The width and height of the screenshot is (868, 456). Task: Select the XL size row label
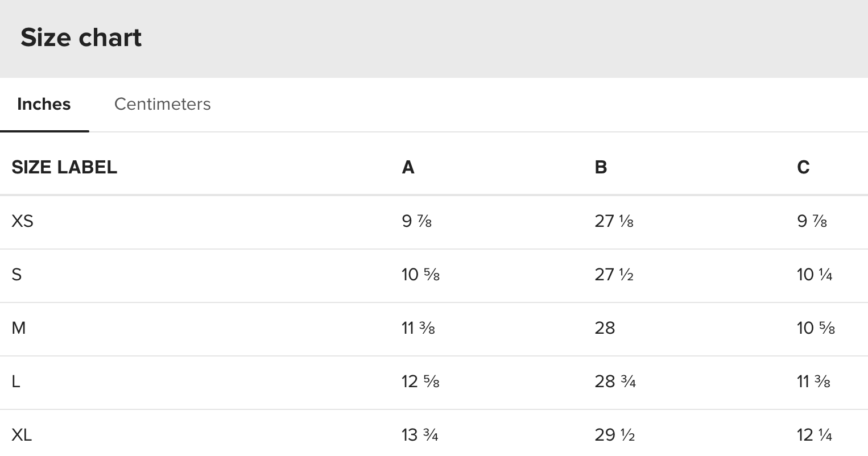(x=22, y=435)
